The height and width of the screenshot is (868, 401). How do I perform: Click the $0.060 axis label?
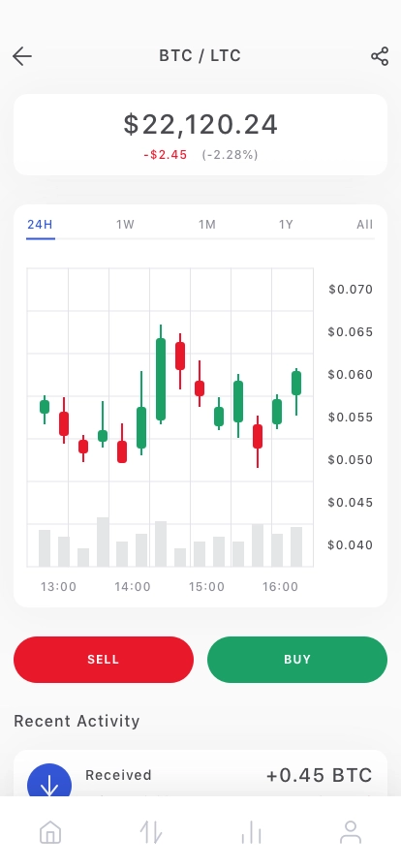(x=351, y=374)
